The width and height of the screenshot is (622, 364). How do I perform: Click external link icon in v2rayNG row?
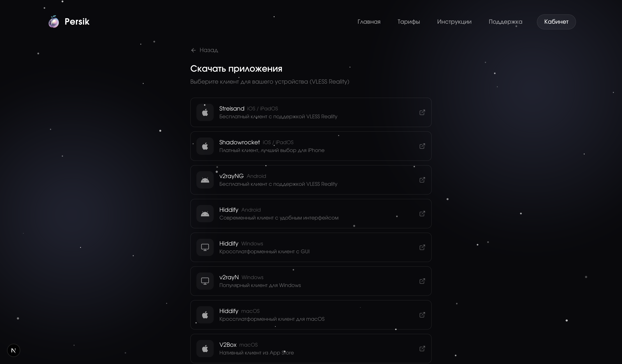click(422, 180)
